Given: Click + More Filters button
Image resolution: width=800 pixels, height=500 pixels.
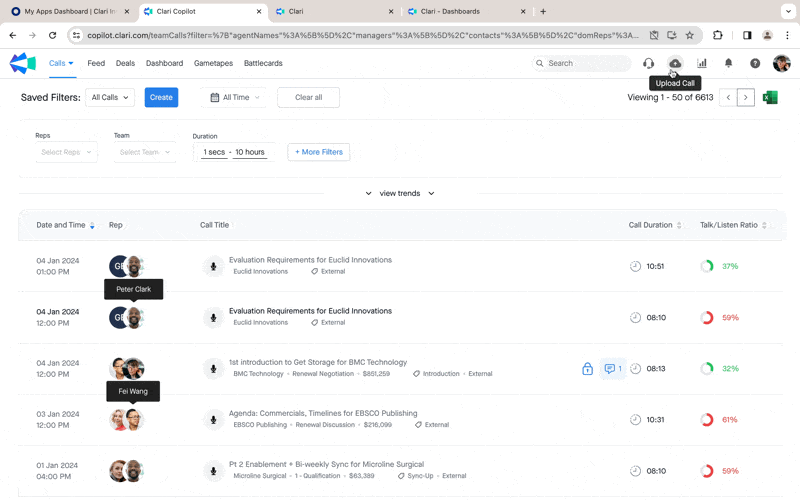Looking at the screenshot, I should tap(319, 152).
